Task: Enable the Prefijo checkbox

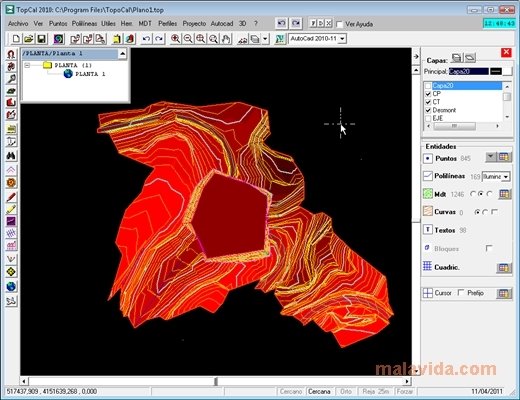Action: [461, 293]
